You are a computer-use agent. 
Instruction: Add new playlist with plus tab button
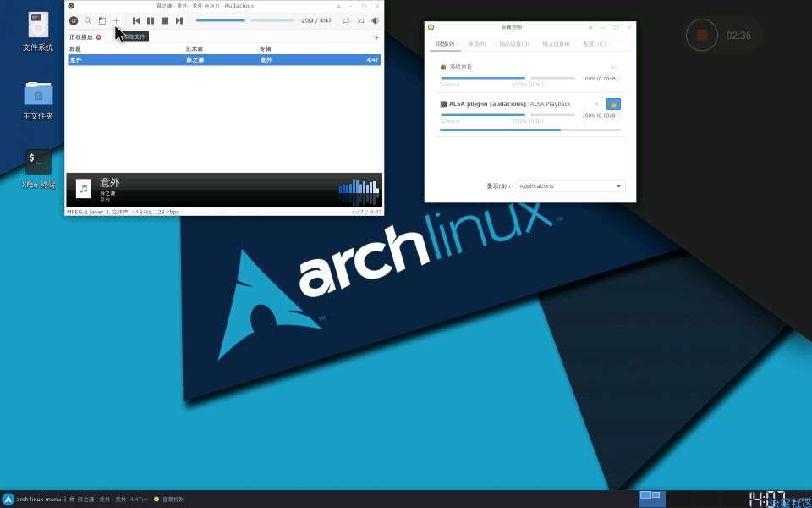point(376,37)
